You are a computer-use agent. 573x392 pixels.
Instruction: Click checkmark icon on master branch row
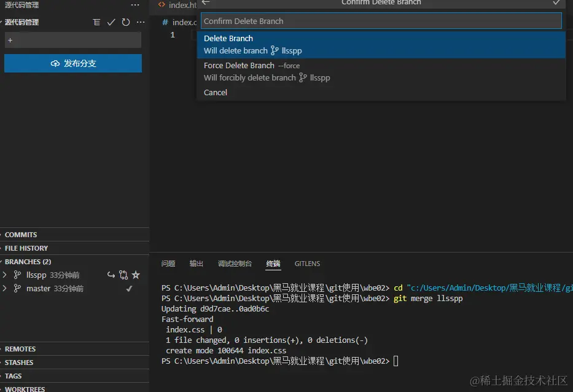(129, 289)
